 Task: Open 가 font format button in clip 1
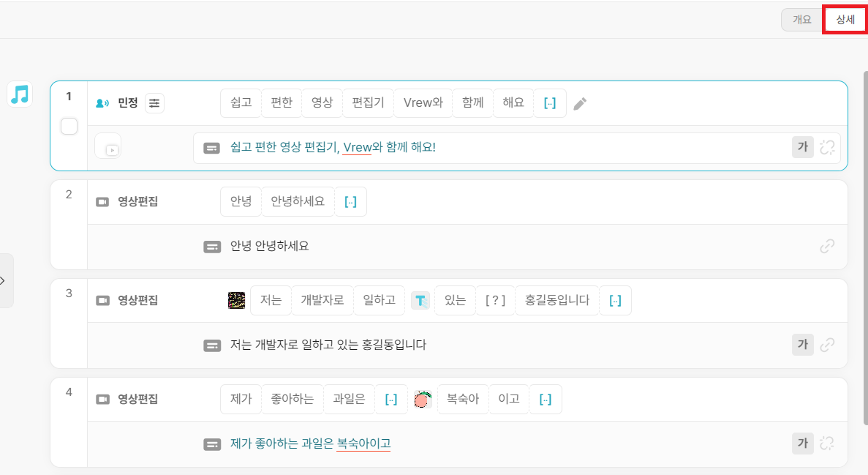[x=803, y=147]
